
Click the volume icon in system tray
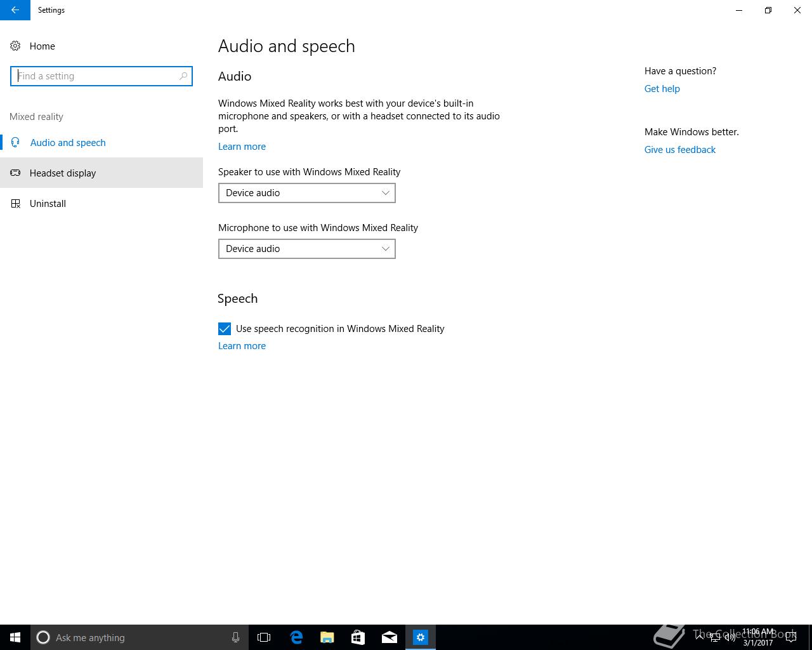730,637
